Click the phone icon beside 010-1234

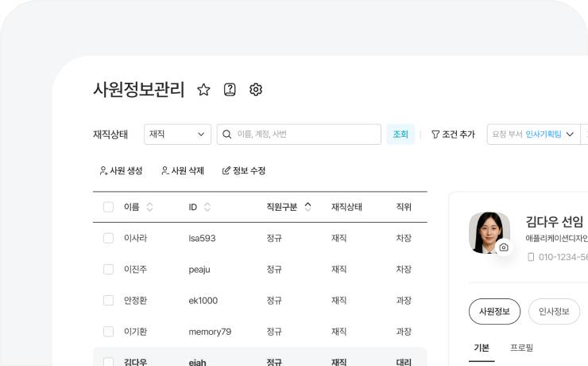[x=531, y=257]
